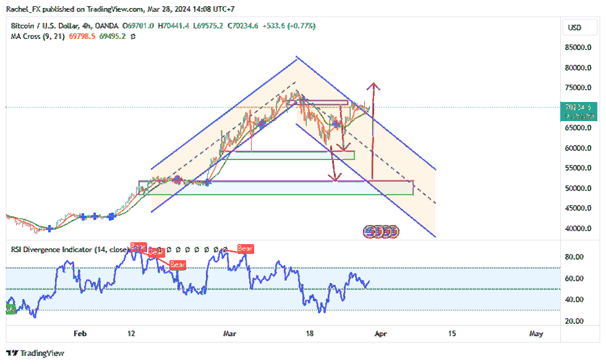
Task: Click the leftmost US flag event icon
Action: 369,232
